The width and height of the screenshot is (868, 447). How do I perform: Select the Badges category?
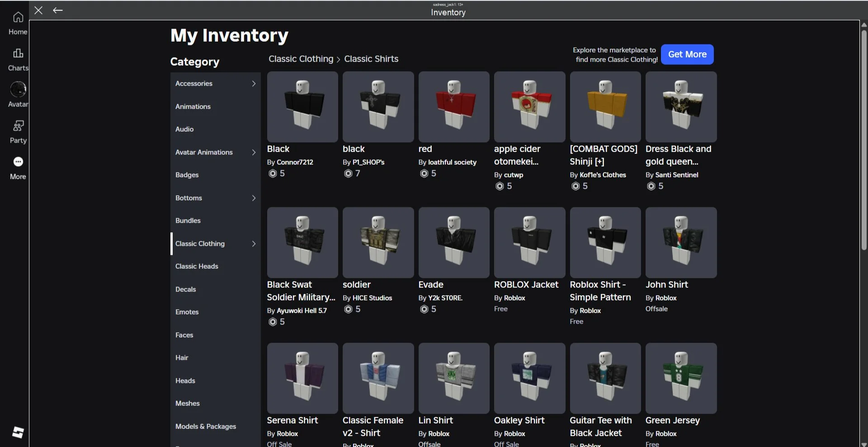[187, 175]
